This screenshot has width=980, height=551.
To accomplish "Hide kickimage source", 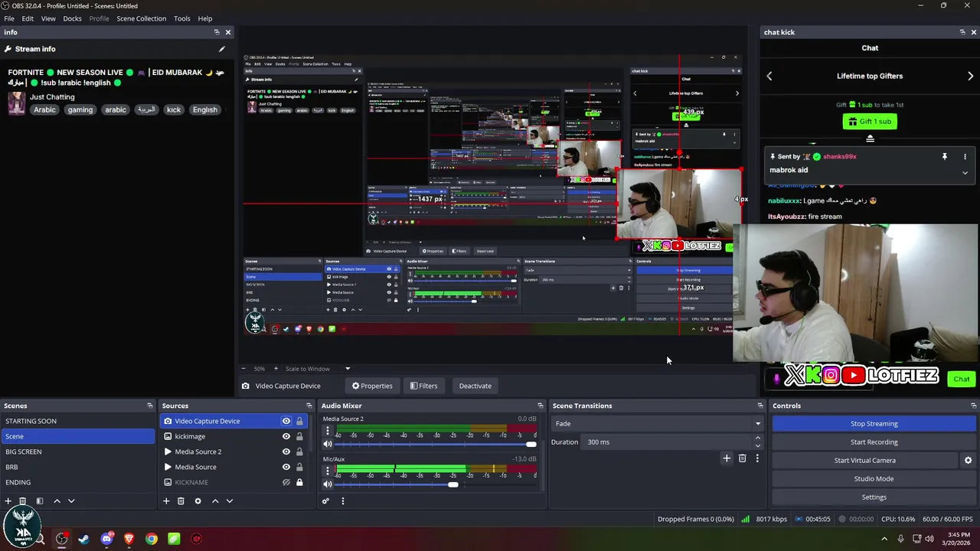I will [x=286, y=436].
